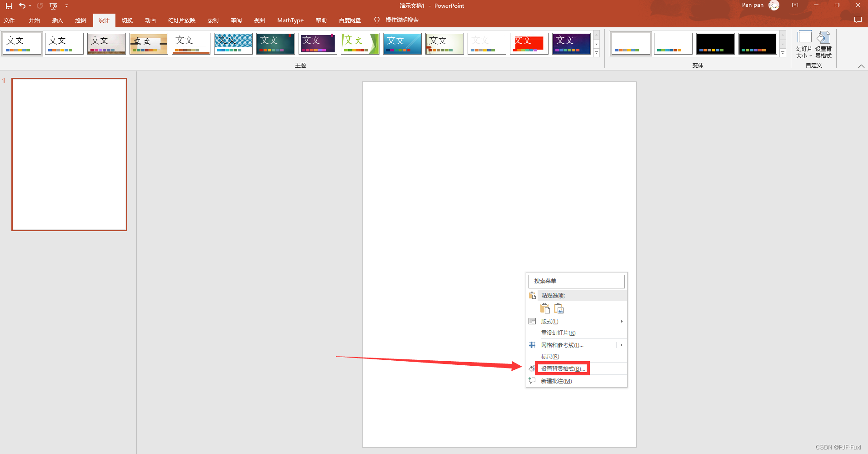Open the Pan pan account profile
868x454 pixels.
pyautogui.click(x=760, y=5)
